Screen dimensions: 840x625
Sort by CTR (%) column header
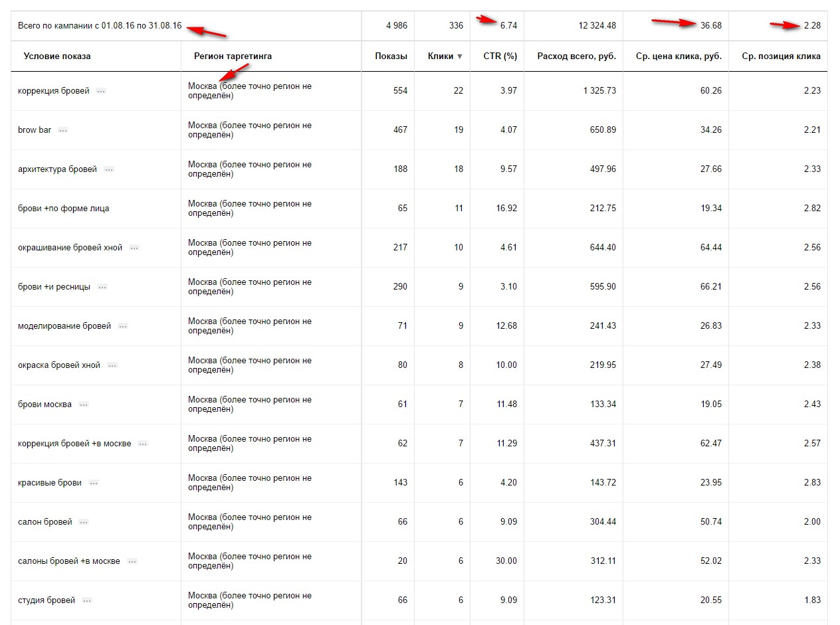pyautogui.click(x=500, y=56)
